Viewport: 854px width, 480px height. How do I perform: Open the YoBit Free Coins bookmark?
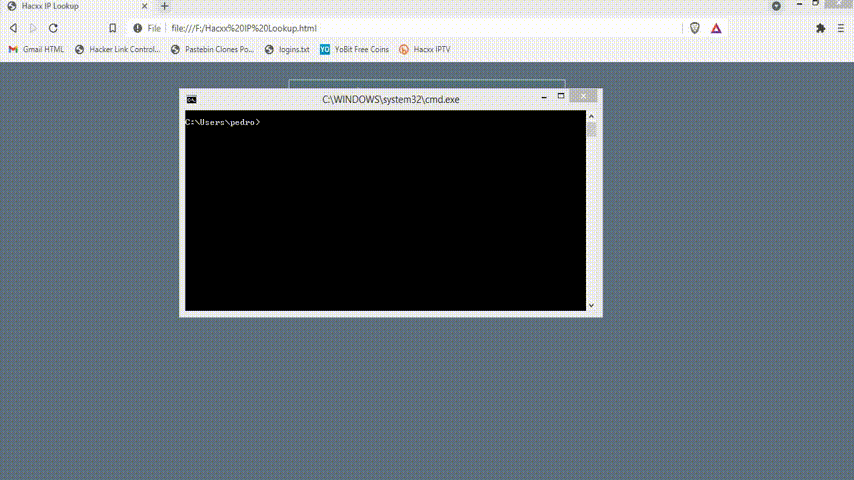[354, 49]
